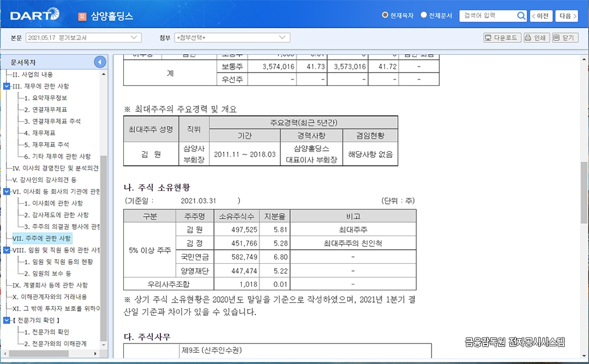Click the tree panel scroll-down arrow

104,345
